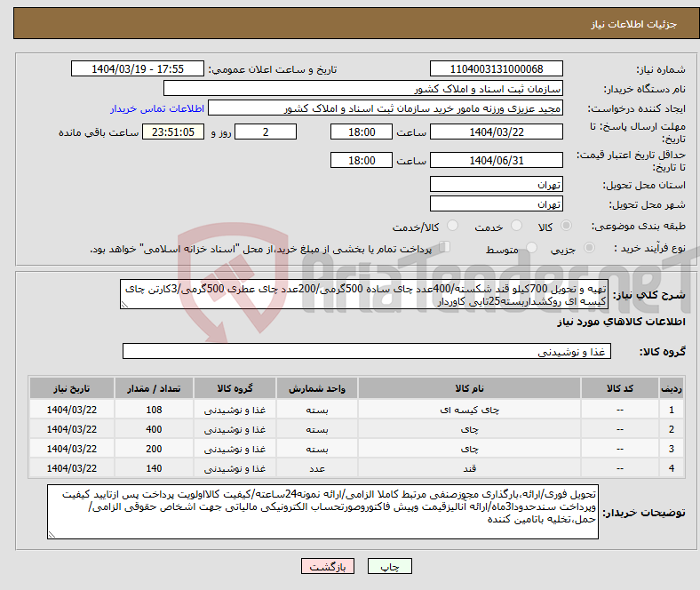This screenshot has width=700, height=590.
Task: Click the response deadline date 1404/03/22 field
Action: [x=497, y=132]
